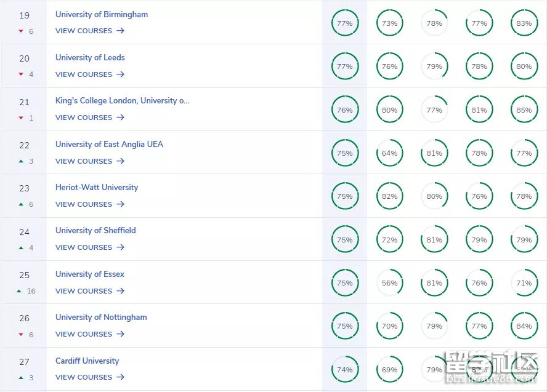Click the 56% score circle for Essex
The image size is (547, 392).
click(389, 283)
